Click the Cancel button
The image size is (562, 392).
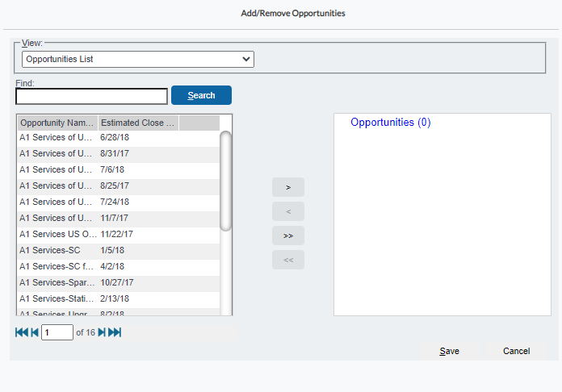(517, 351)
